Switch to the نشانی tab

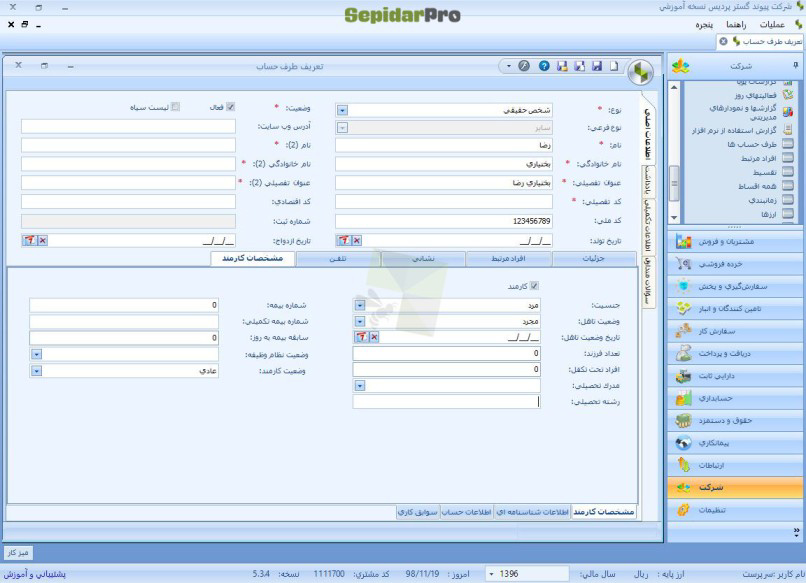(x=423, y=259)
